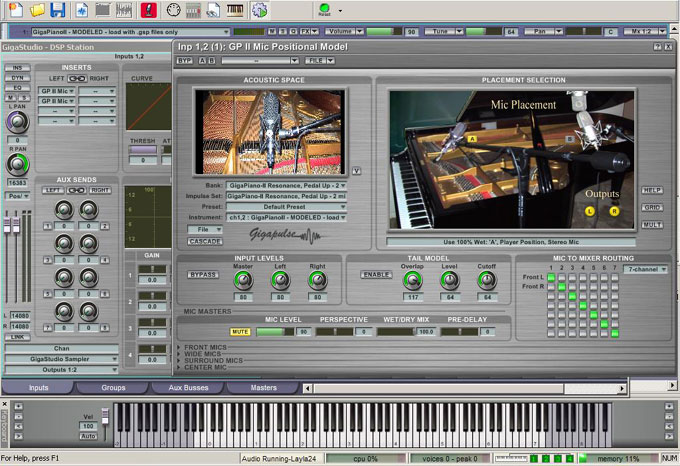Image resolution: width=680 pixels, height=466 pixels.
Task: Click the waveform document toolbar icon
Action: pyautogui.click(x=82, y=10)
